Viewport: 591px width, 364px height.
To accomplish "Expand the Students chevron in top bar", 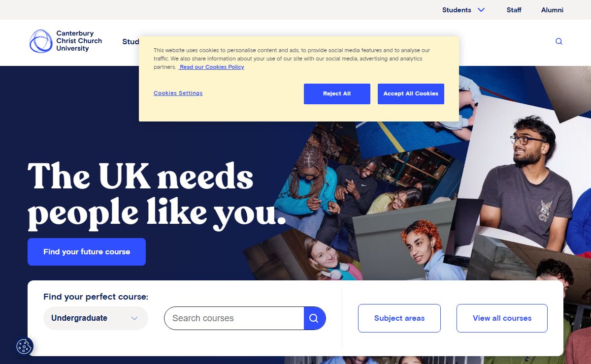I will [481, 10].
